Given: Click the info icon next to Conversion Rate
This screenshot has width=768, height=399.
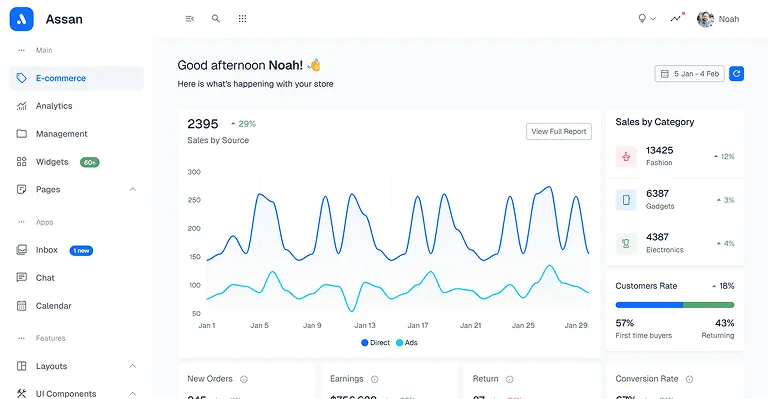Looking at the screenshot, I should pos(689,379).
